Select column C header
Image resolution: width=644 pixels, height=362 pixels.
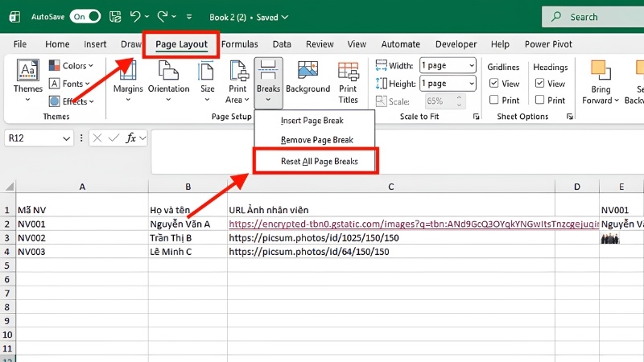[x=390, y=187]
